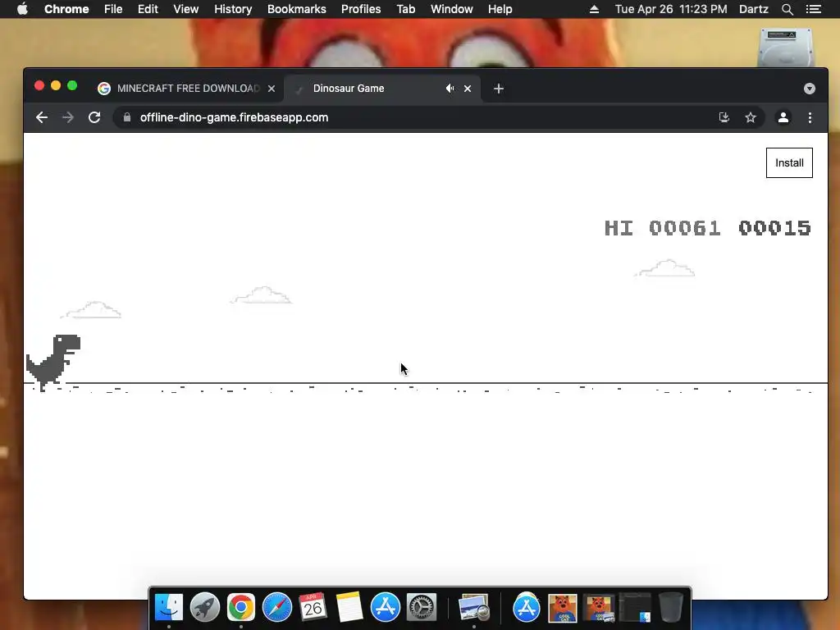Screen dimensions: 840x630
Task: Select the Dinosaur Game tab
Action: pyautogui.click(x=381, y=89)
